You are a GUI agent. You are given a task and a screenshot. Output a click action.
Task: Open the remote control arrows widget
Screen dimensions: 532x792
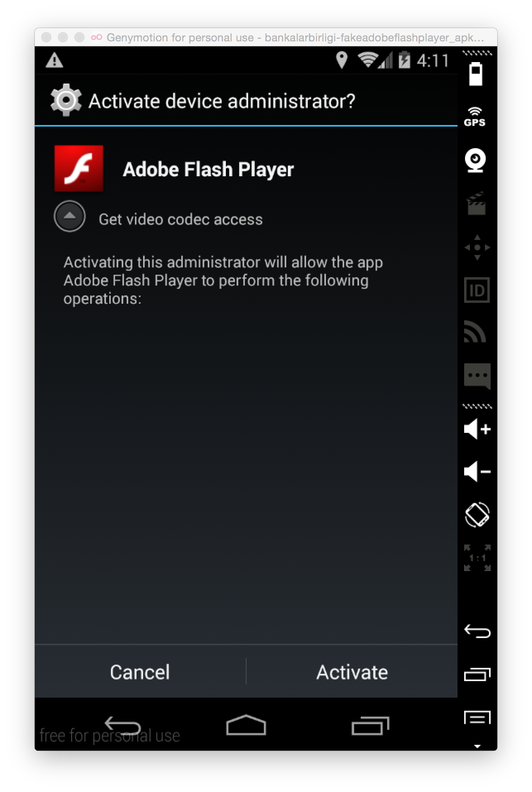477,247
